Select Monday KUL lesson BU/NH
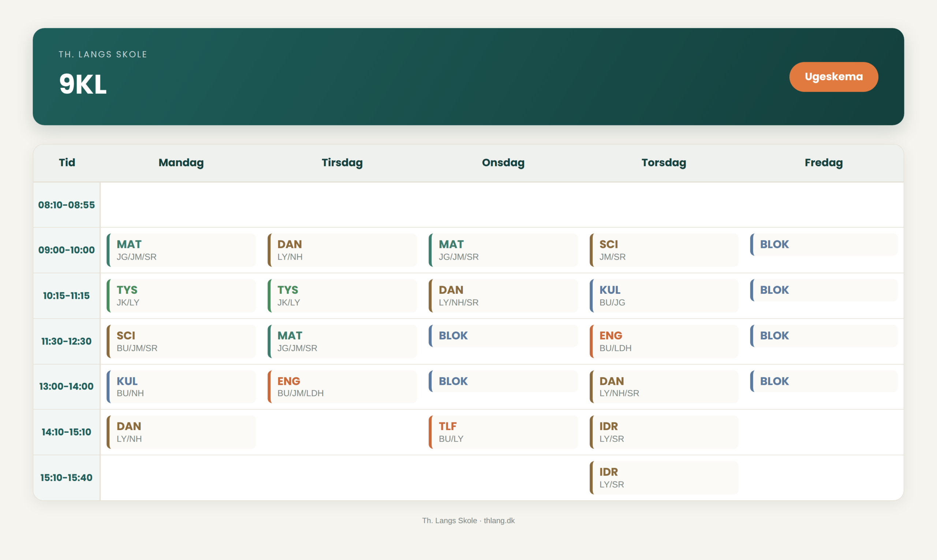The height and width of the screenshot is (560, 937). click(x=181, y=386)
